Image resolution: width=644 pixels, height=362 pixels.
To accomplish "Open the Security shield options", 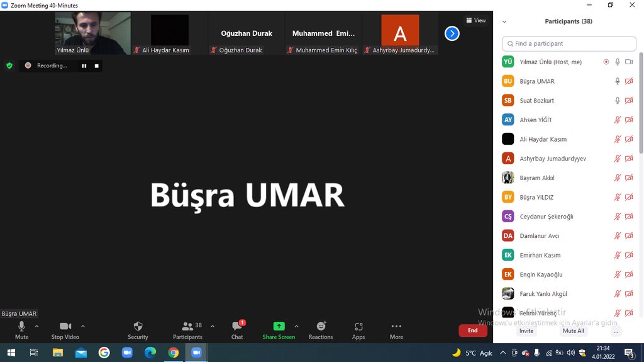I will tap(138, 330).
